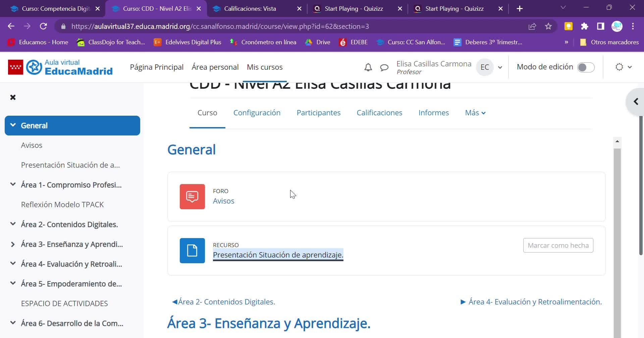Image resolution: width=644 pixels, height=338 pixels.
Task: Go forward in browser history
Action: click(27, 26)
